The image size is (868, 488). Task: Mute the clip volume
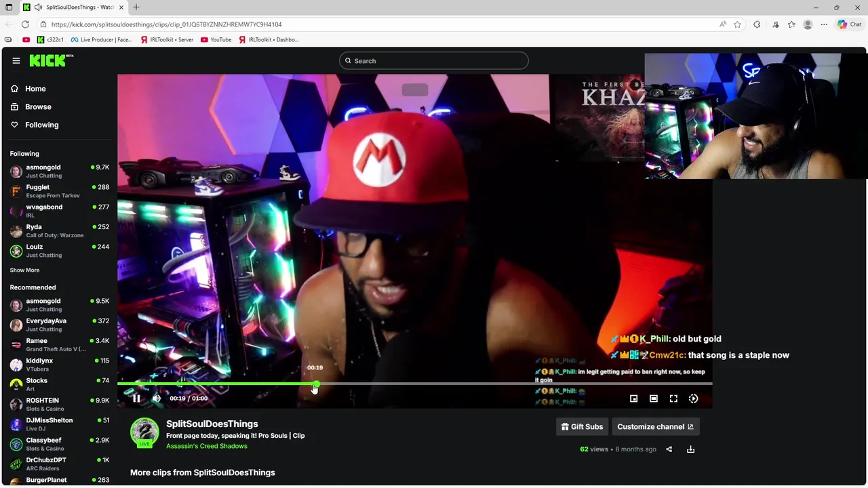coord(157,399)
